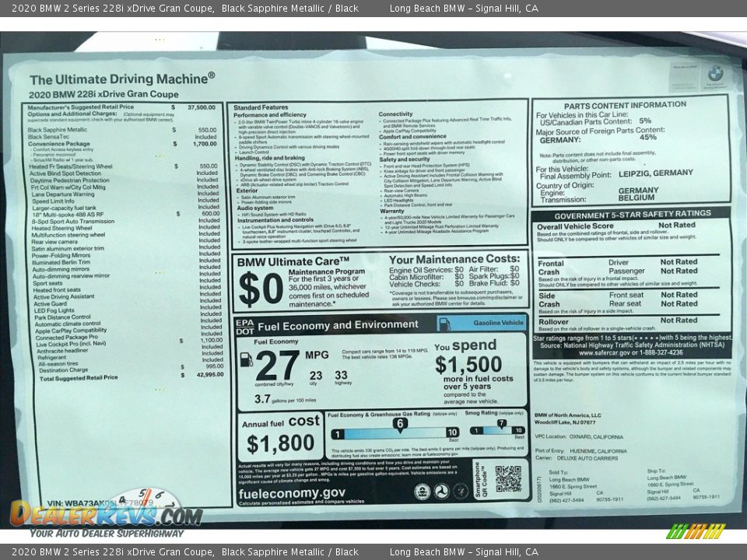Click the annual fuel cost '$1,800'

click(280, 443)
